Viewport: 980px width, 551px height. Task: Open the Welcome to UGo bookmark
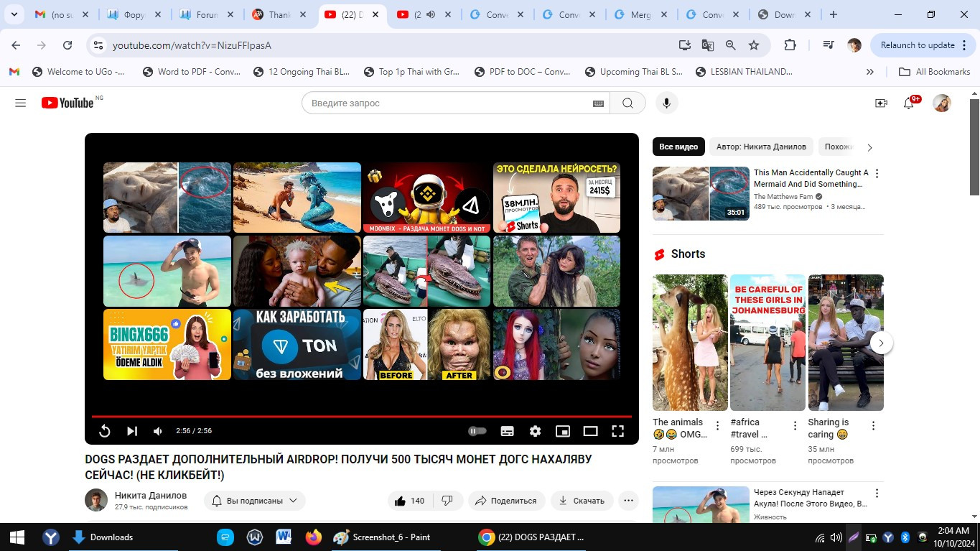[78, 71]
